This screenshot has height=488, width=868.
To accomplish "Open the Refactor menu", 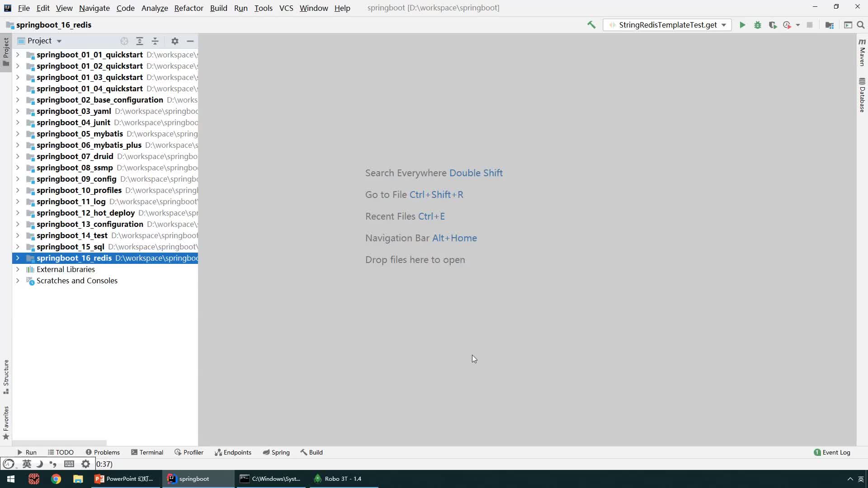I will (x=189, y=8).
